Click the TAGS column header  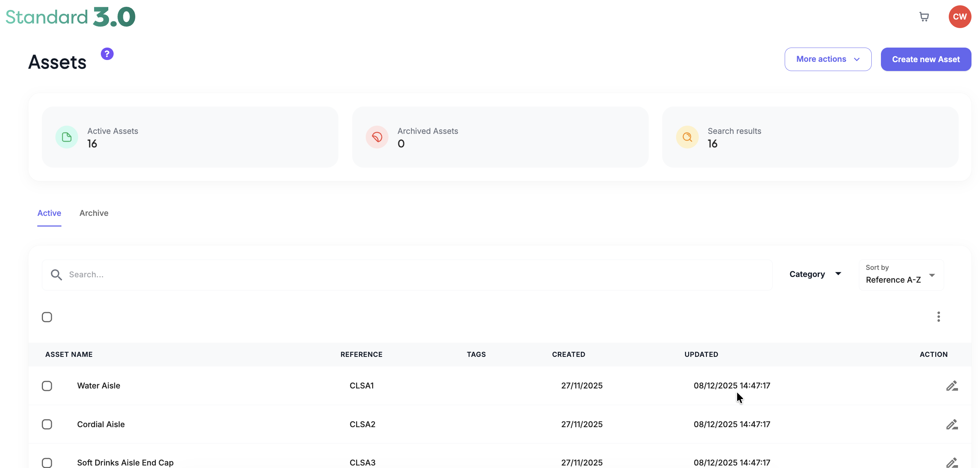[x=476, y=354]
